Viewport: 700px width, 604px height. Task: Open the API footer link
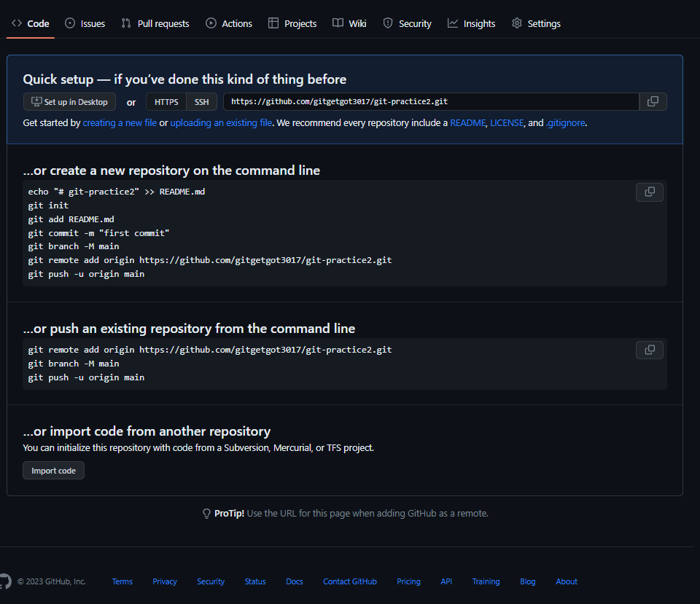click(x=446, y=581)
